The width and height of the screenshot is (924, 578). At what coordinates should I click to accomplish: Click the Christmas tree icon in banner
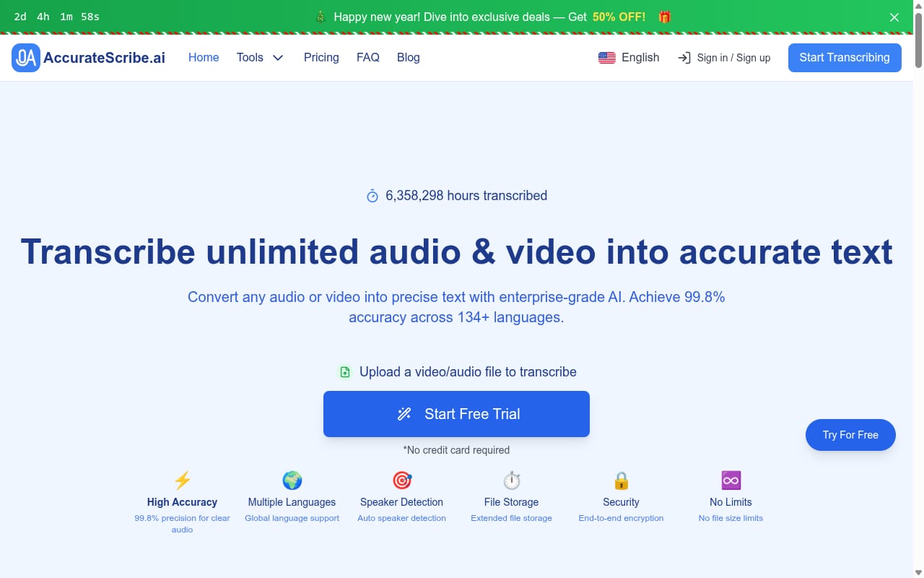tap(321, 17)
